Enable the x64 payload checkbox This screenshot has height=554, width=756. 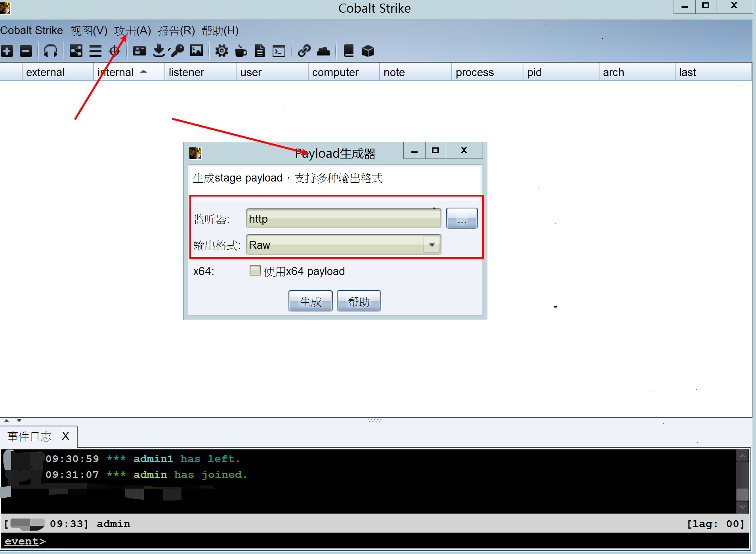255,270
